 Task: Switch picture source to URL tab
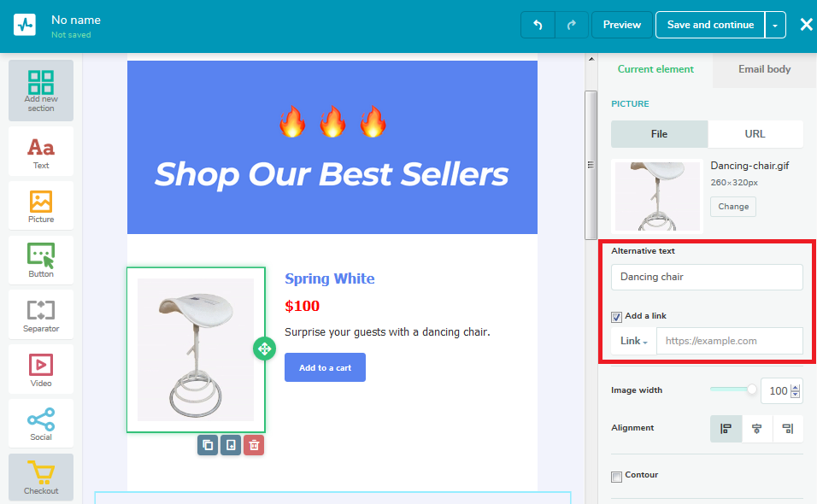755,134
